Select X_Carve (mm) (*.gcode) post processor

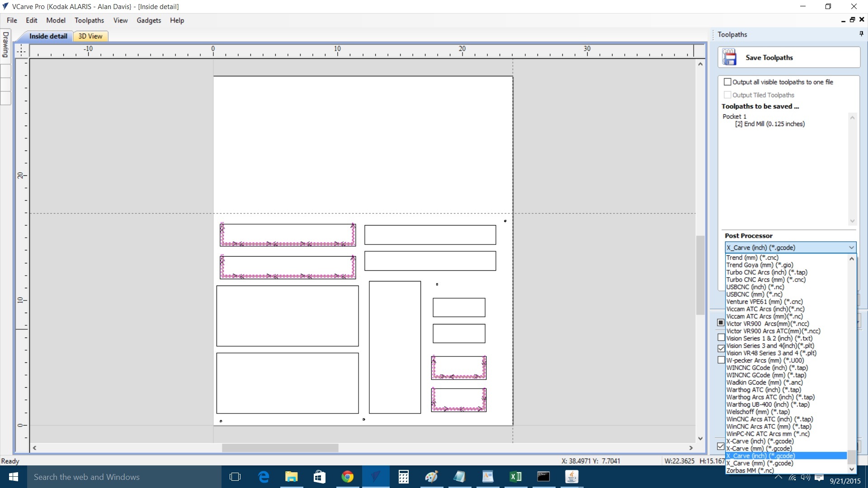point(759,463)
